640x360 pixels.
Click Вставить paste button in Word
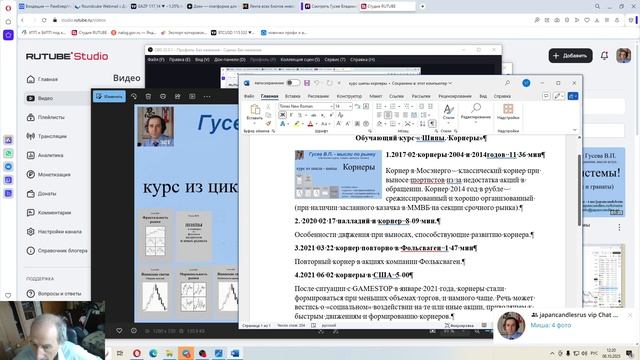(255, 113)
